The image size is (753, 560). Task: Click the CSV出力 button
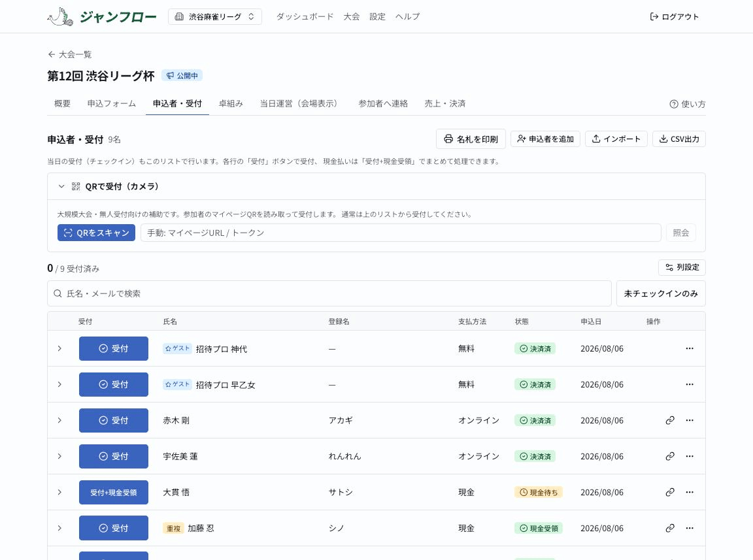click(x=678, y=139)
